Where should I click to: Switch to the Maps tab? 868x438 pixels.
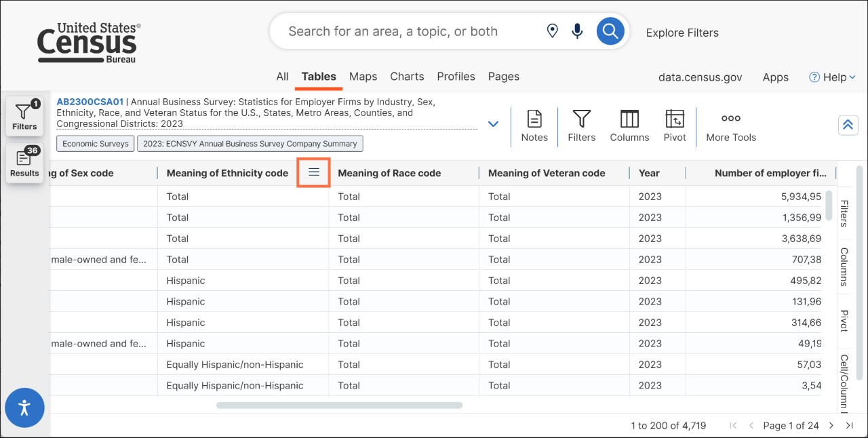click(x=363, y=77)
